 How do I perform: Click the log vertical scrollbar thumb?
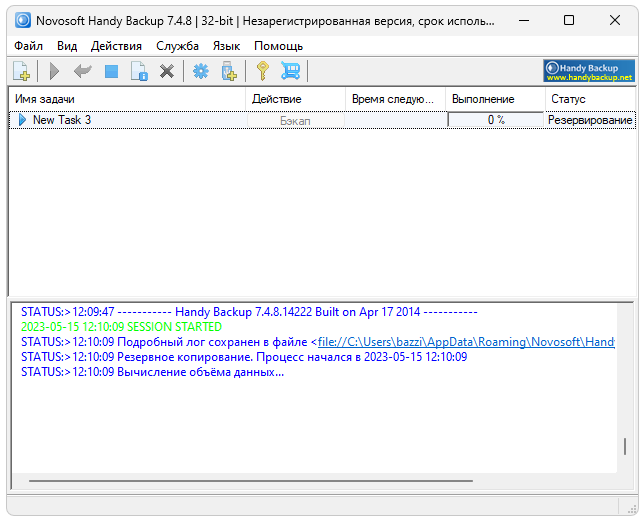tap(625, 447)
